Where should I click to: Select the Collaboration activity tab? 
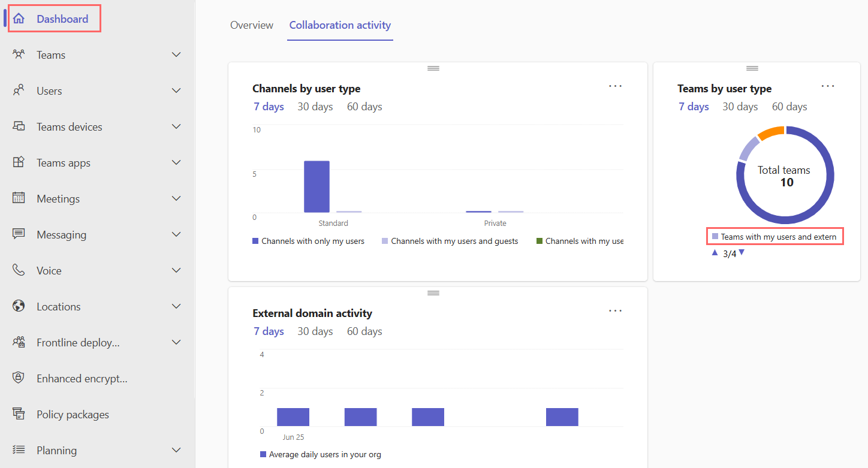(x=340, y=25)
